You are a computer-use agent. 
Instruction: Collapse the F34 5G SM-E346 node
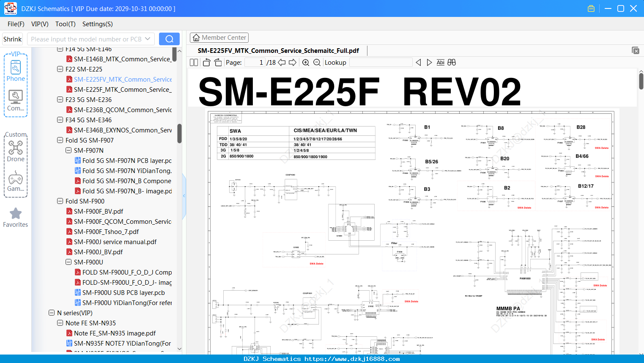point(60,120)
